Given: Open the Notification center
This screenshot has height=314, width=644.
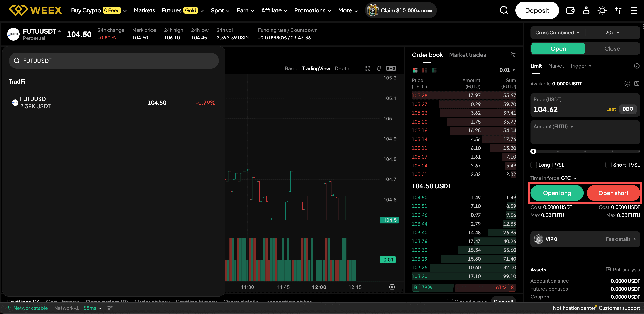Looking at the screenshot, I should pyautogui.click(x=574, y=308).
